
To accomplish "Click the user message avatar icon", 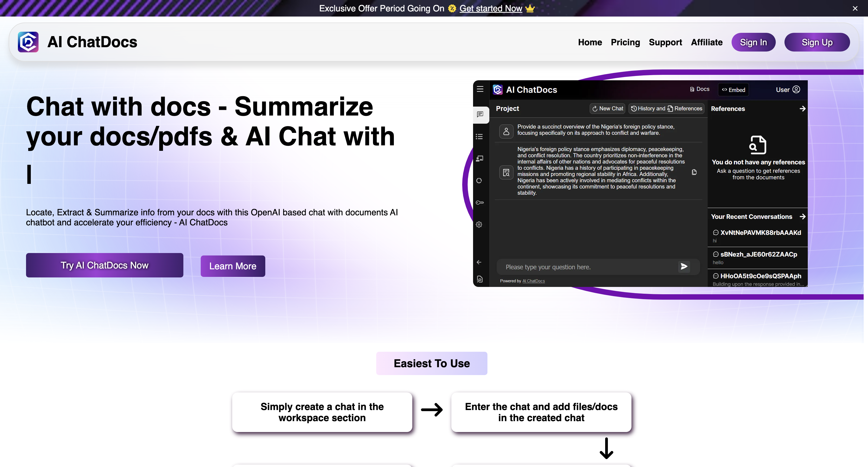I will 506,132.
